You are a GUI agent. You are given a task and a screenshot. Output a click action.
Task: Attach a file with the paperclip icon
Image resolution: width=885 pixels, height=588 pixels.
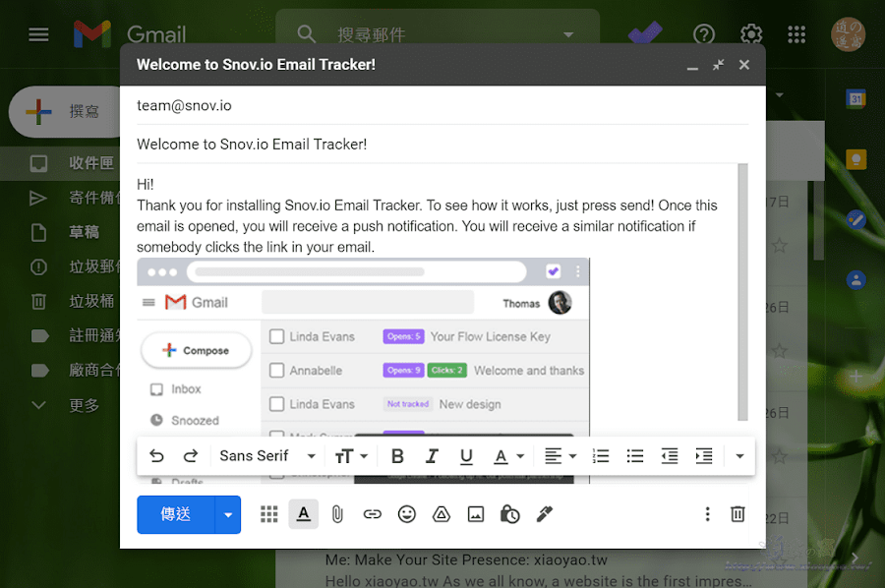337,514
